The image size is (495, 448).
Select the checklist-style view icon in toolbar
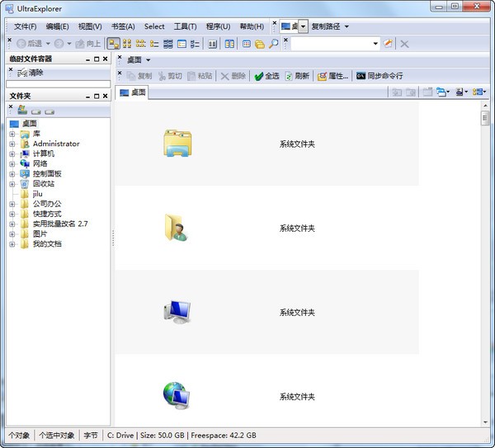point(195,44)
